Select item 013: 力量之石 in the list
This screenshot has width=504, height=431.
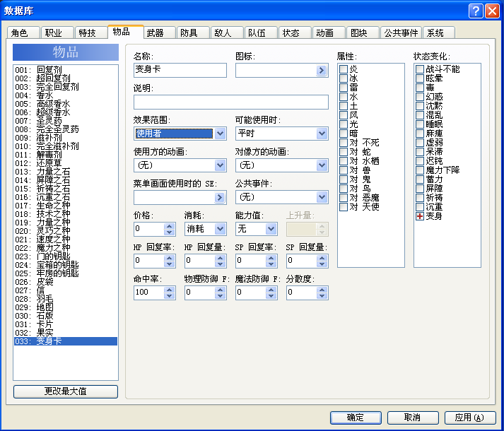[x=66, y=171]
